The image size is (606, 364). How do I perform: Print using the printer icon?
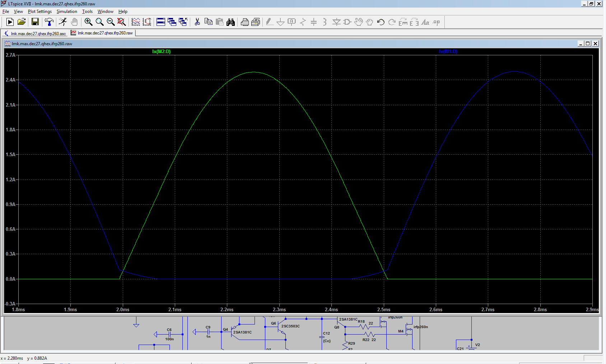click(x=244, y=22)
